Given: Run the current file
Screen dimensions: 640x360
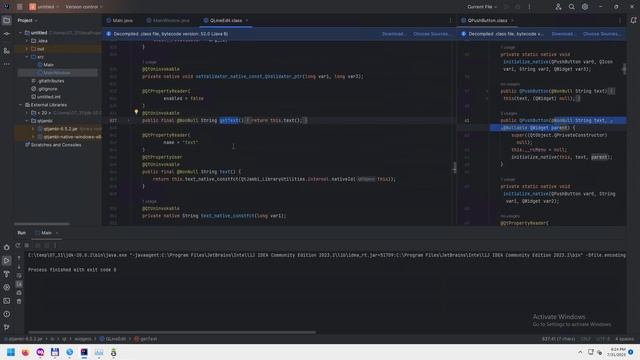Looking at the screenshot, I should (x=507, y=7).
